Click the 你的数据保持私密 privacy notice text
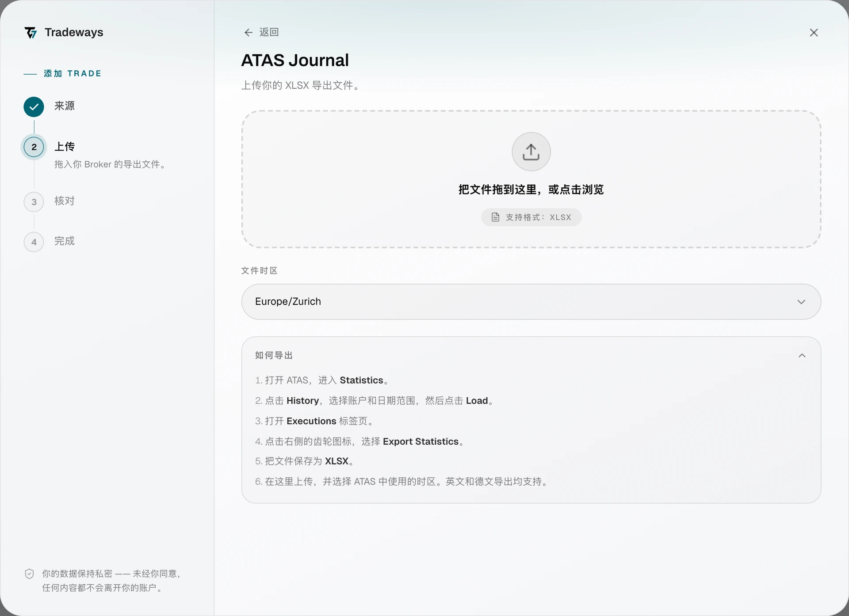 tap(111, 581)
